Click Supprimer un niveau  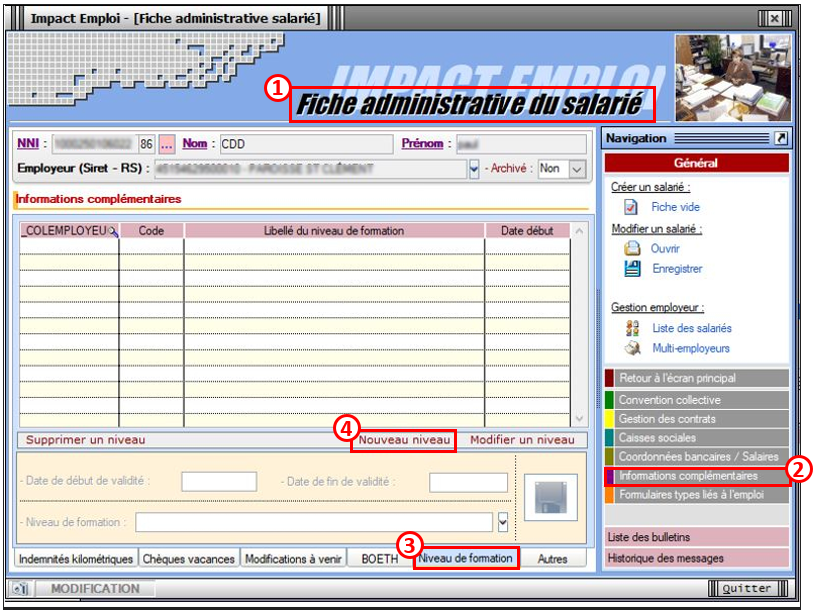[x=86, y=440]
